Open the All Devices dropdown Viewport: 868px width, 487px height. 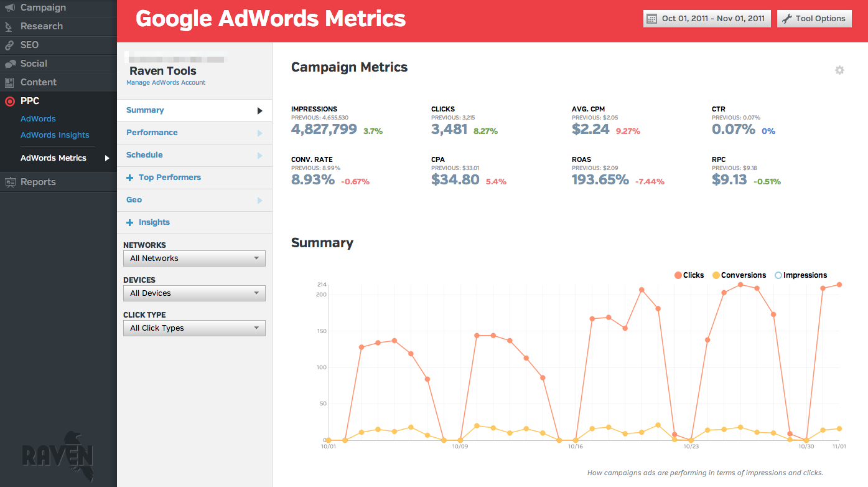point(194,293)
